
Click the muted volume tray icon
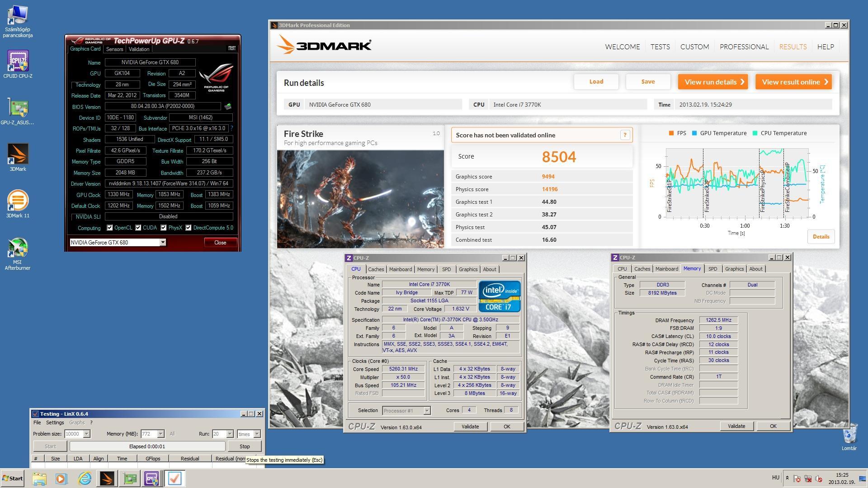click(x=818, y=479)
